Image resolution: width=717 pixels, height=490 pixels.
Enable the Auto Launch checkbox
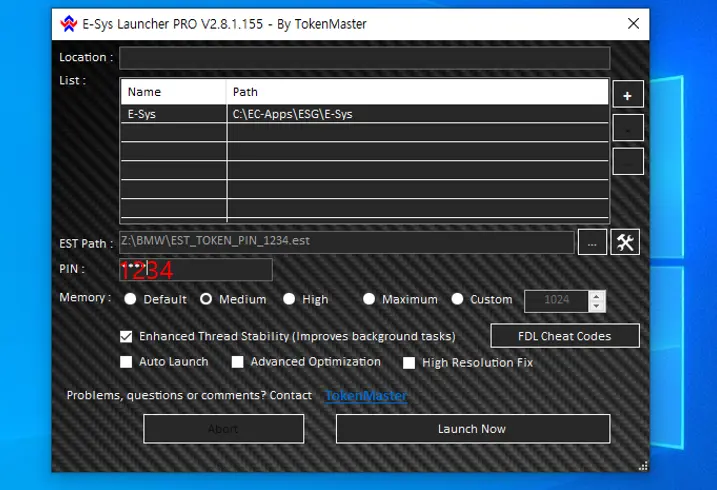coord(126,362)
